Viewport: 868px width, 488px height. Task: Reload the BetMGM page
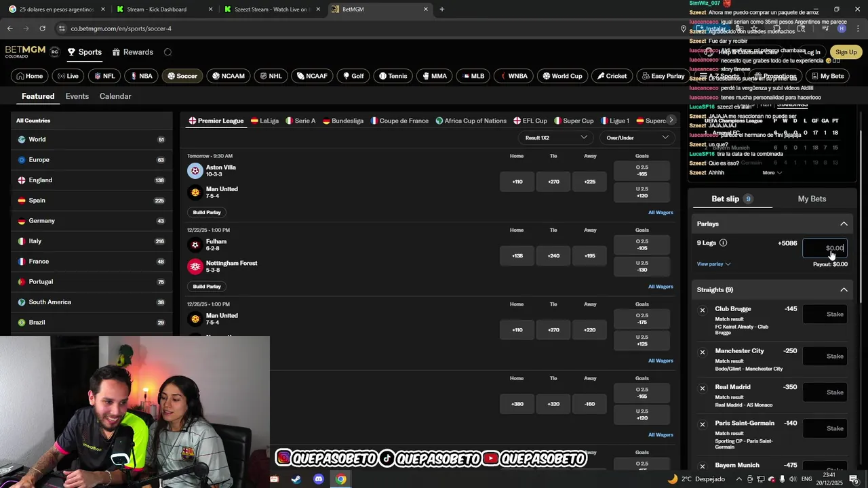click(x=42, y=28)
